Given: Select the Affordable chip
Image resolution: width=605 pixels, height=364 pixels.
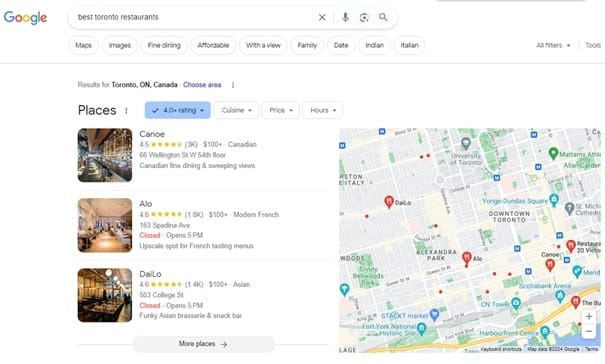Looking at the screenshot, I should pyautogui.click(x=213, y=46).
